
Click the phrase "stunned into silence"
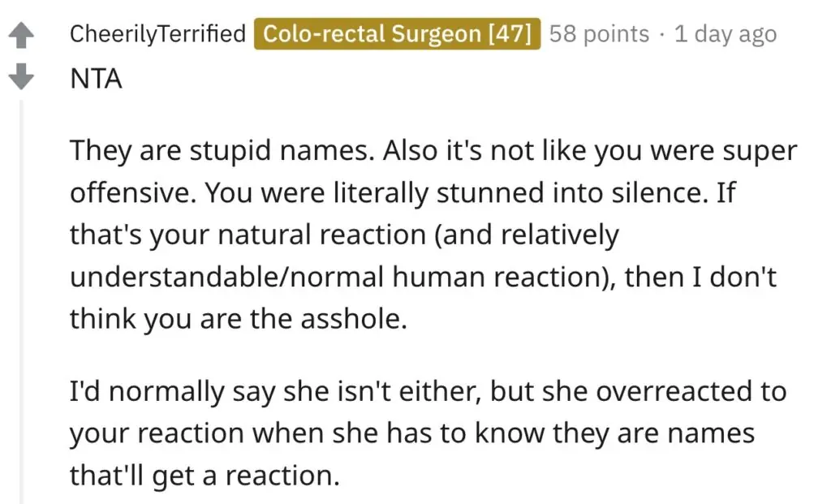pyautogui.click(x=520, y=194)
